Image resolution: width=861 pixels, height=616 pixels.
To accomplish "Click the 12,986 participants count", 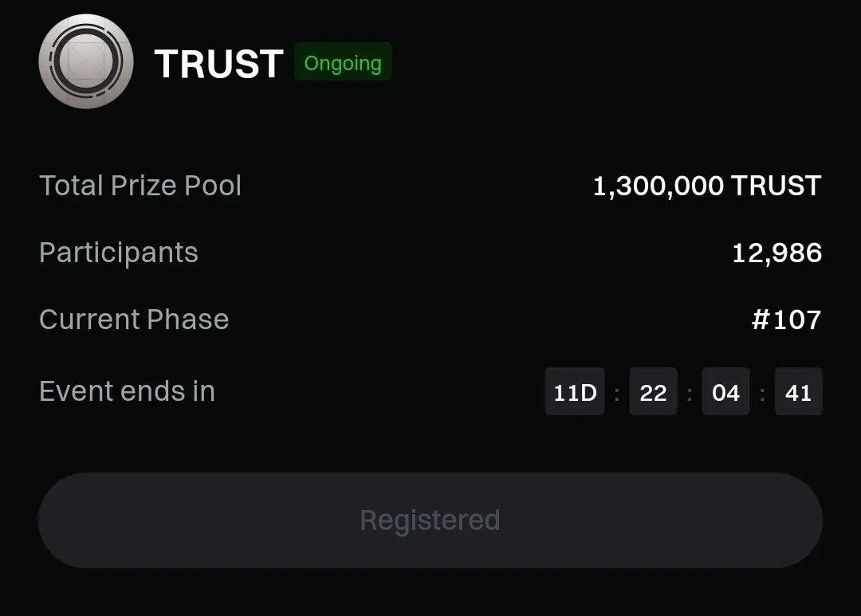I will 776,253.
